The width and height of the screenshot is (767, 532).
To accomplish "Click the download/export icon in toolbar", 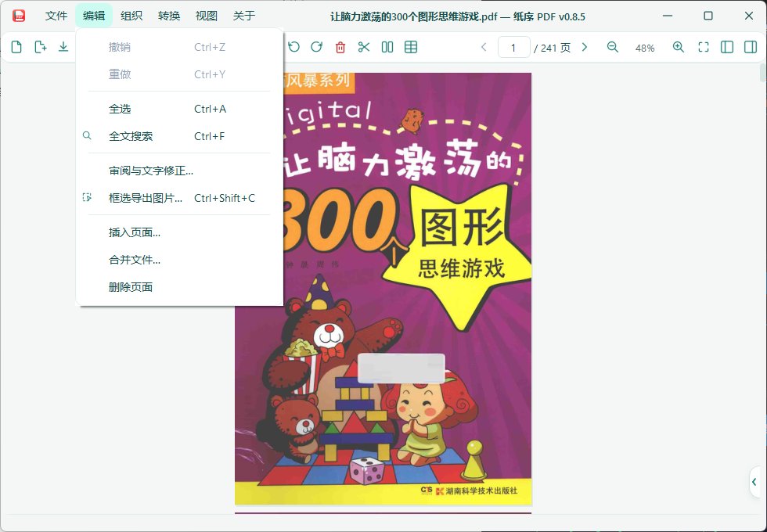I will (63, 47).
